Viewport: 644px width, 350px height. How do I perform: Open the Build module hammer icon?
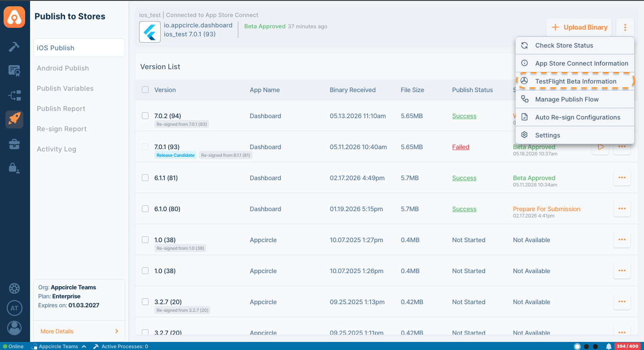(14, 47)
